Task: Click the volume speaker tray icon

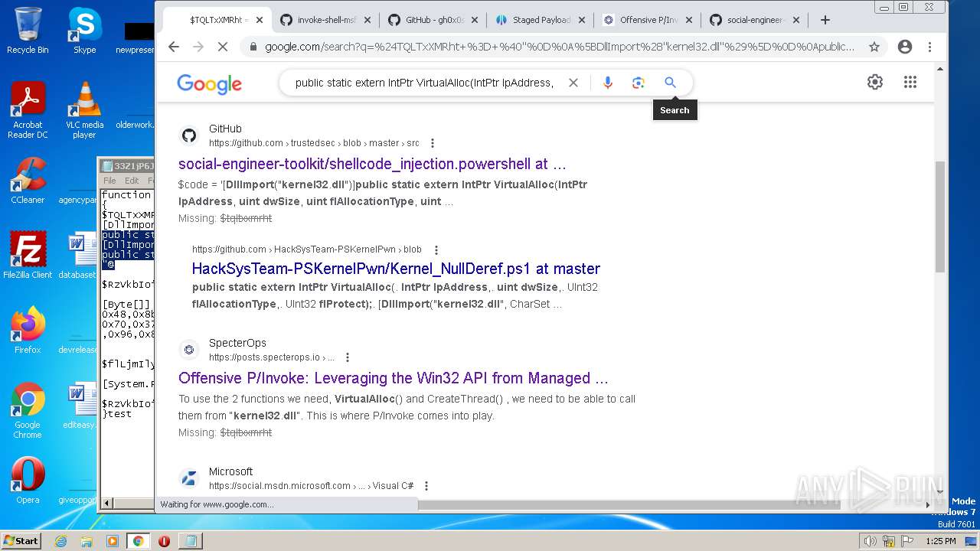Action: (870, 541)
